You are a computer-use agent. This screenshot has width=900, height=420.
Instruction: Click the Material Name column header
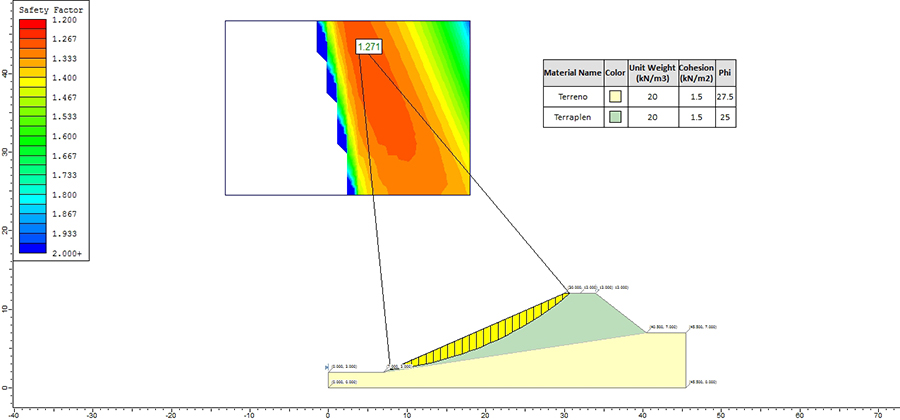[x=573, y=73]
